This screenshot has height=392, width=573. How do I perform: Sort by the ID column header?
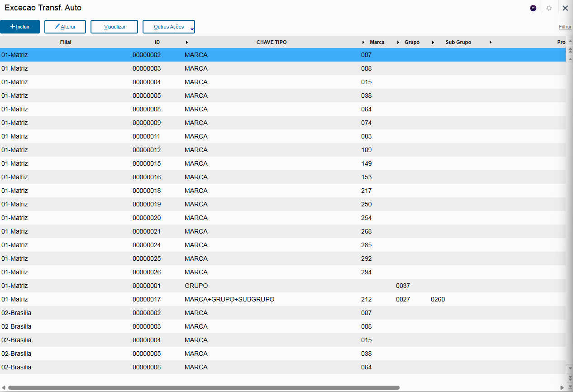pos(157,42)
